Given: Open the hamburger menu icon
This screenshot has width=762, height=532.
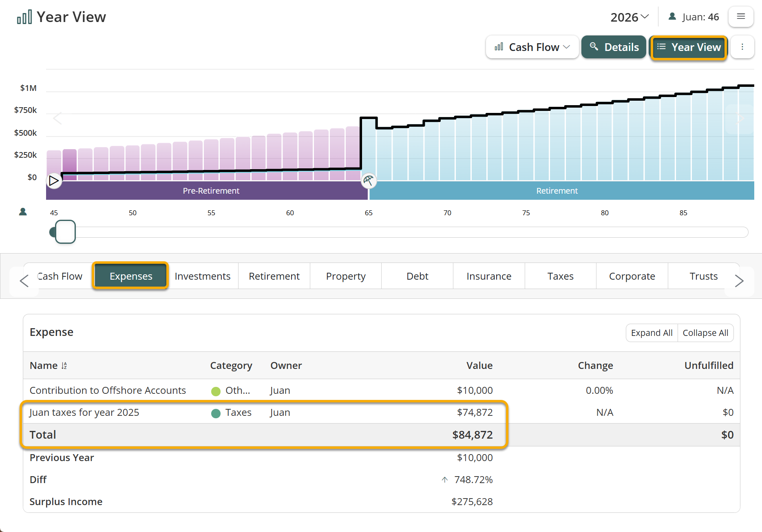Looking at the screenshot, I should click(740, 17).
